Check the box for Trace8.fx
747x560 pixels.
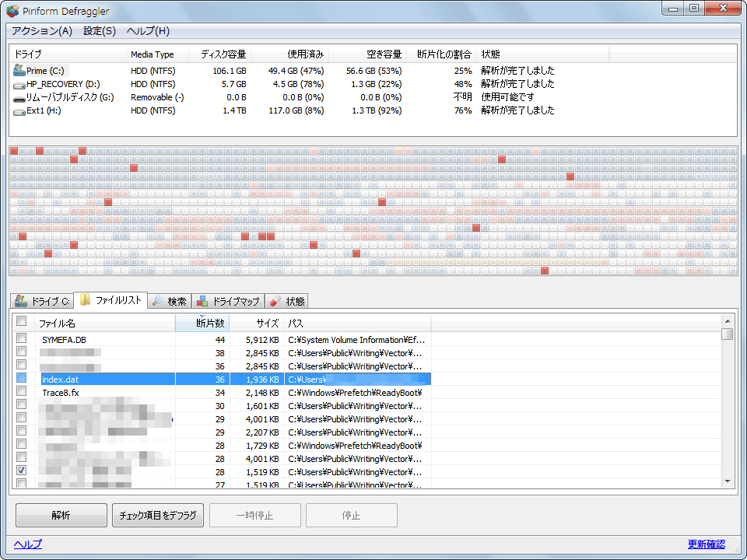[x=22, y=391]
